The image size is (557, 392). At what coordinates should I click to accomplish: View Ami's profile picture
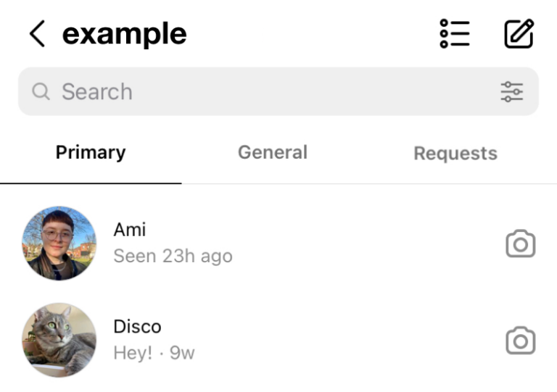tap(59, 243)
